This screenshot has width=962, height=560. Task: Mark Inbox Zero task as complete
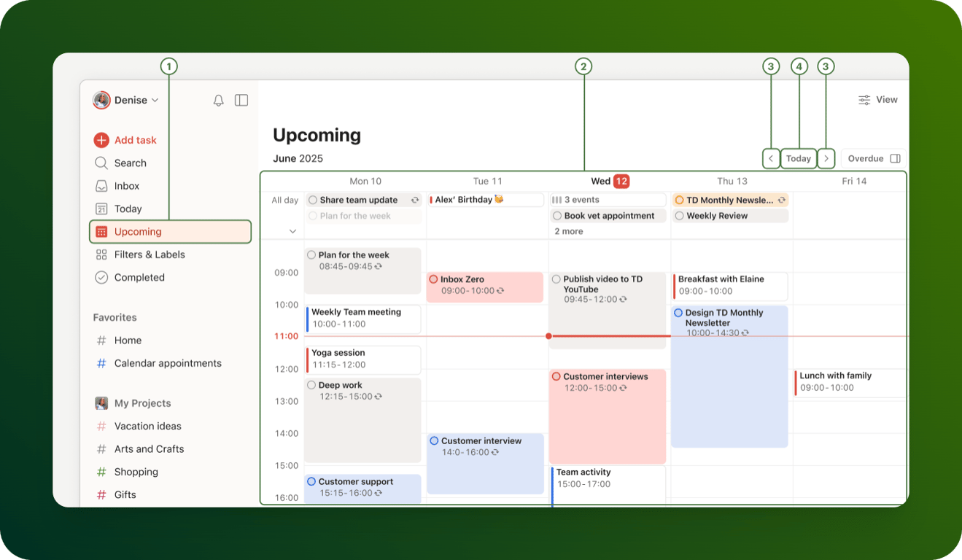click(434, 279)
